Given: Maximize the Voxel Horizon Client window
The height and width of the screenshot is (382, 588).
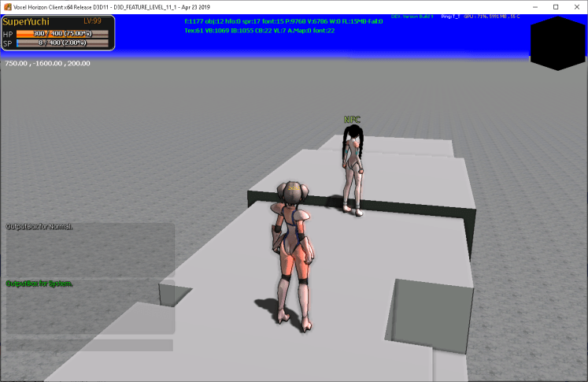Looking at the screenshot, I should 556,7.
